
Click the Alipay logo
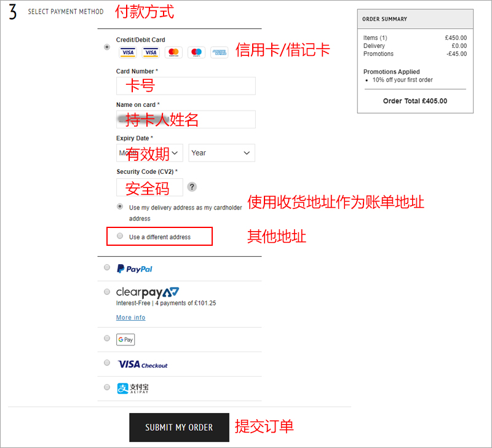133,388
